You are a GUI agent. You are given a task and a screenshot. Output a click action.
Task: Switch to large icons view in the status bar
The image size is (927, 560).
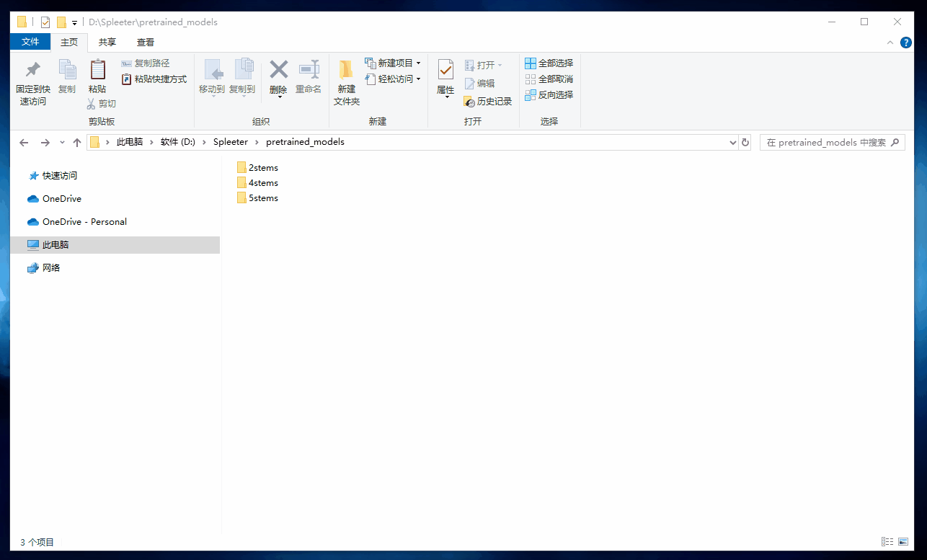tap(903, 542)
